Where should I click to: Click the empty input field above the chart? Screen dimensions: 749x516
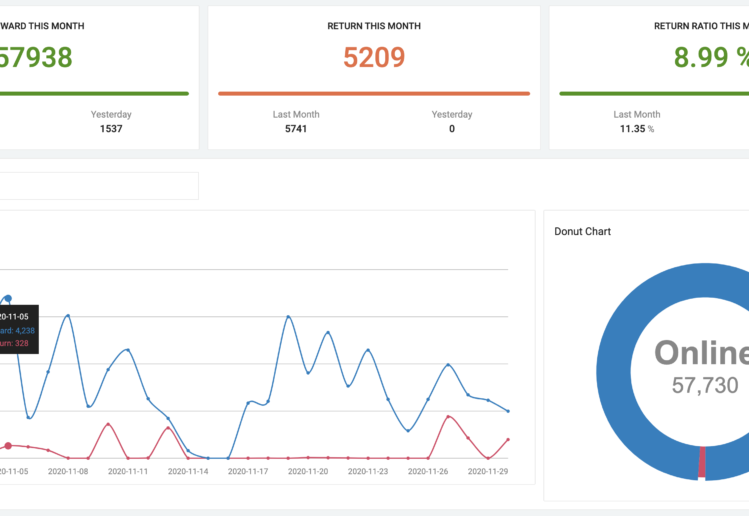[100, 186]
